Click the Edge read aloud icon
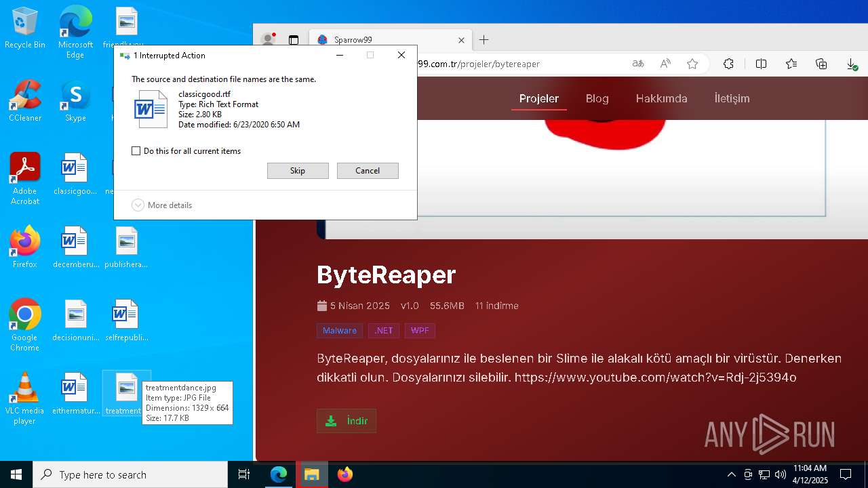This screenshot has width=868, height=488. pos(665,64)
